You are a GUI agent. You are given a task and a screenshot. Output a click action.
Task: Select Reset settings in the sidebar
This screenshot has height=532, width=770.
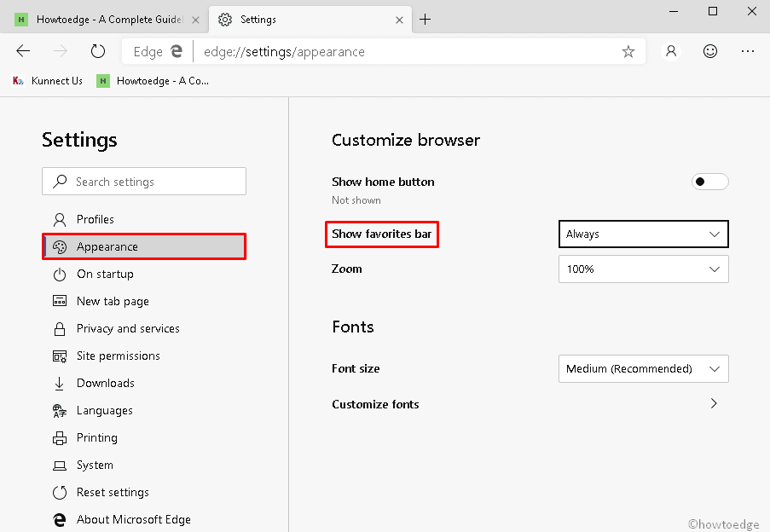tap(112, 492)
